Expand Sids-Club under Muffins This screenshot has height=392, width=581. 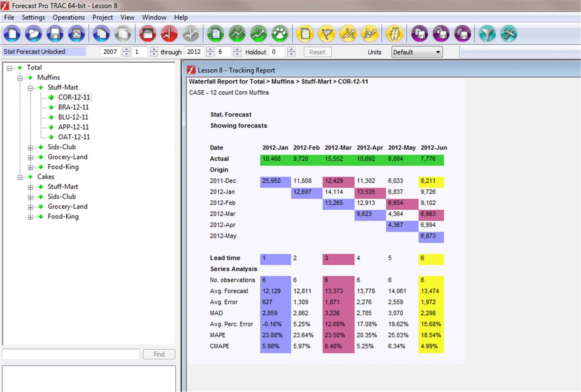[30, 148]
